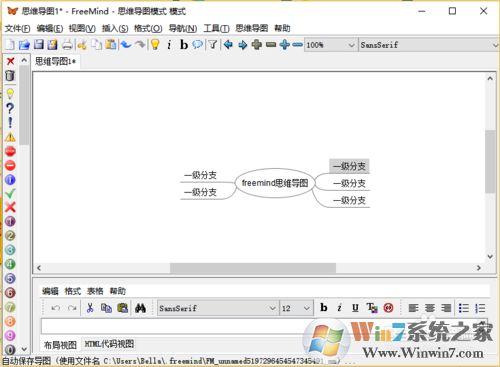Print the mind map
This screenshot has width=500, height=367.
(x=67, y=44)
